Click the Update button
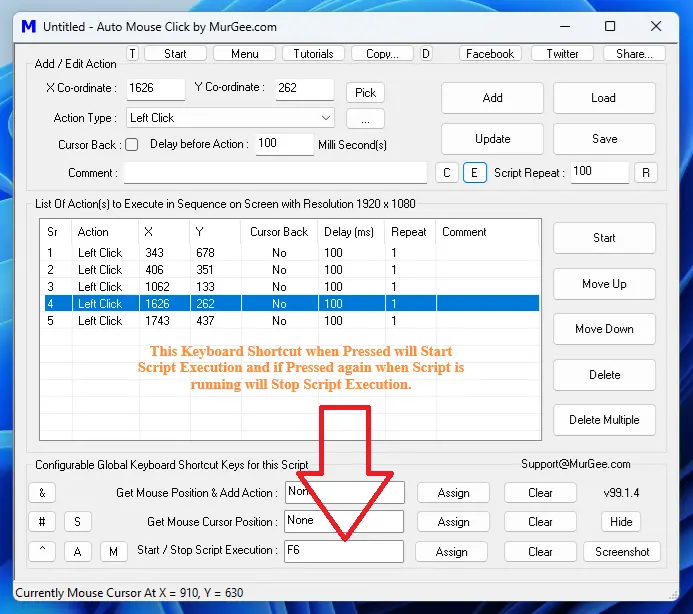 (x=492, y=139)
